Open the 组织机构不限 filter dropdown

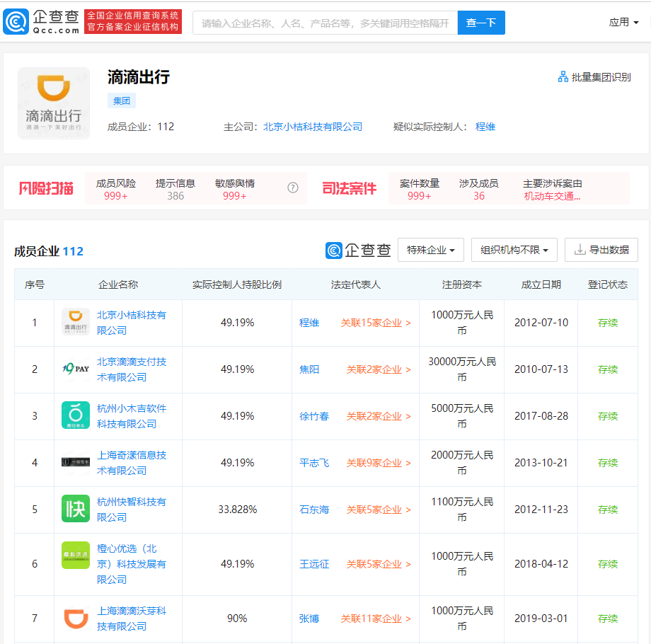pyautogui.click(x=514, y=250)
